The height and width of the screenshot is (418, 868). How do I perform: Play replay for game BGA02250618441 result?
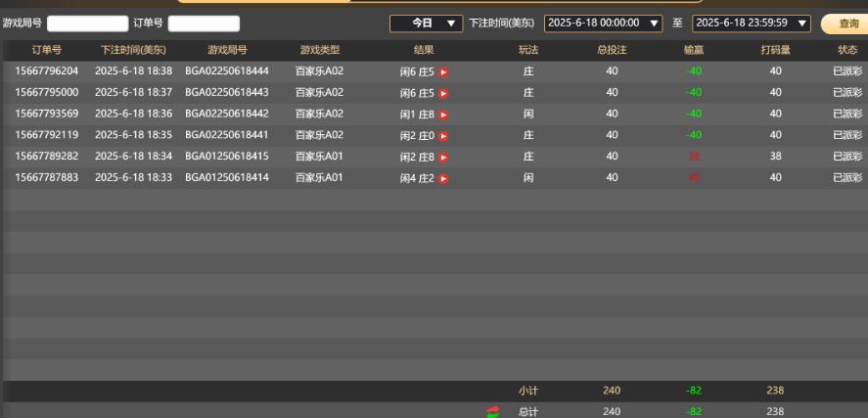pos(443,136)
